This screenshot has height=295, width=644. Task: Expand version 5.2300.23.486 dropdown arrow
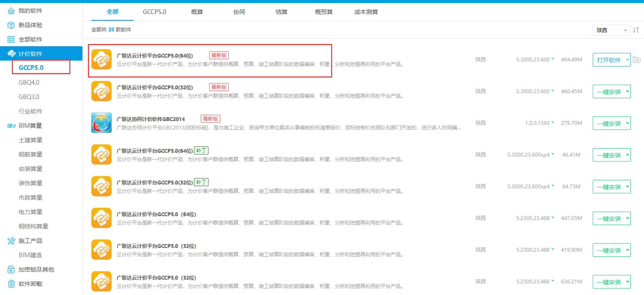553,281
